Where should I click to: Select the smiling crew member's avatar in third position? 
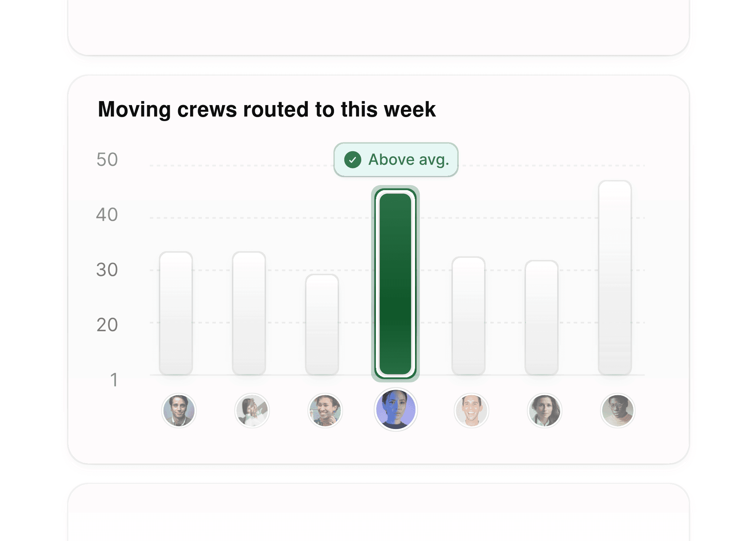325,410
